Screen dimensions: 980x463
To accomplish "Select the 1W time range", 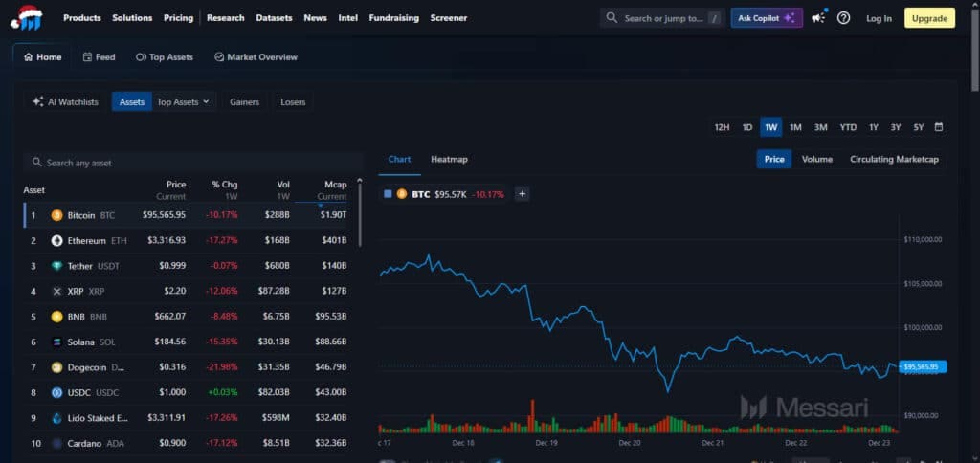I will [771, 127].
